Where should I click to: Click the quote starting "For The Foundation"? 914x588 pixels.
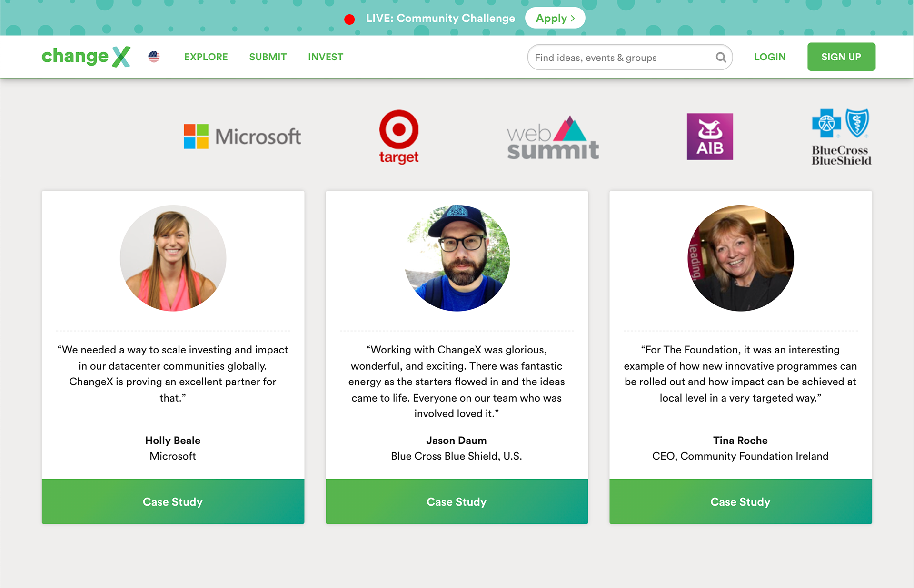740,373
